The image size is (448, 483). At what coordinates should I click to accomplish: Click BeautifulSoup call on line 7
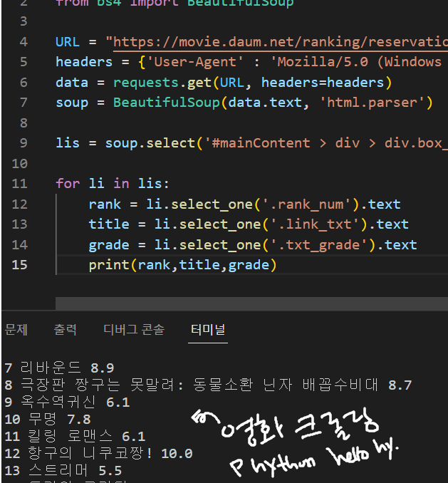166,103
